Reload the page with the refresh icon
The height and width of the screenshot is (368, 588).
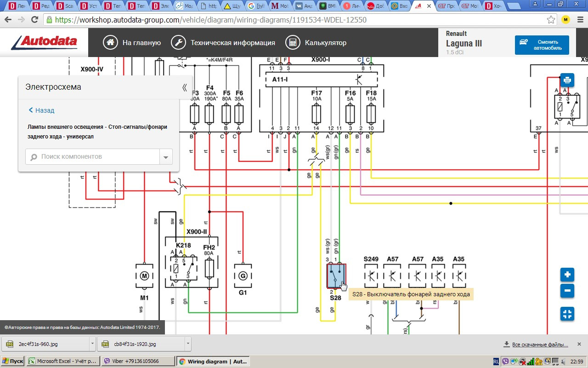(x=34, y=20)
